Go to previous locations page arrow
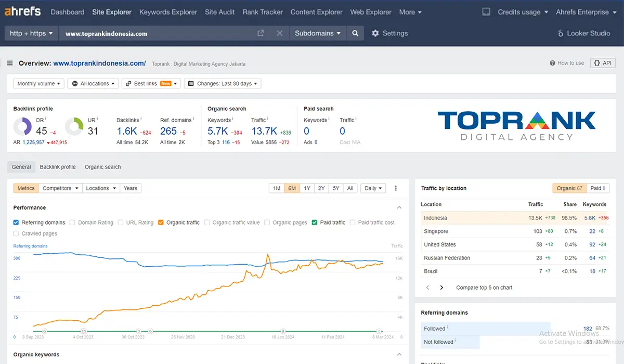The image size is (624, 364). (x=428, y=288)
